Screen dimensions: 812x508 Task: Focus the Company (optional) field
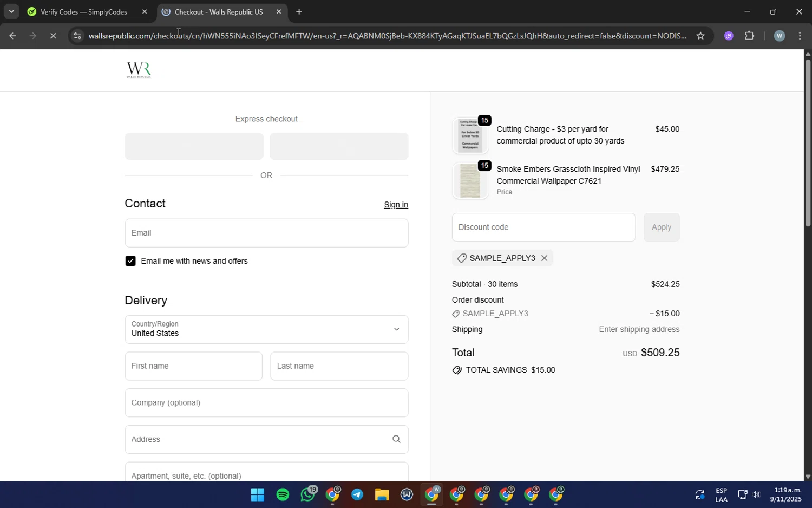[266, 403]
